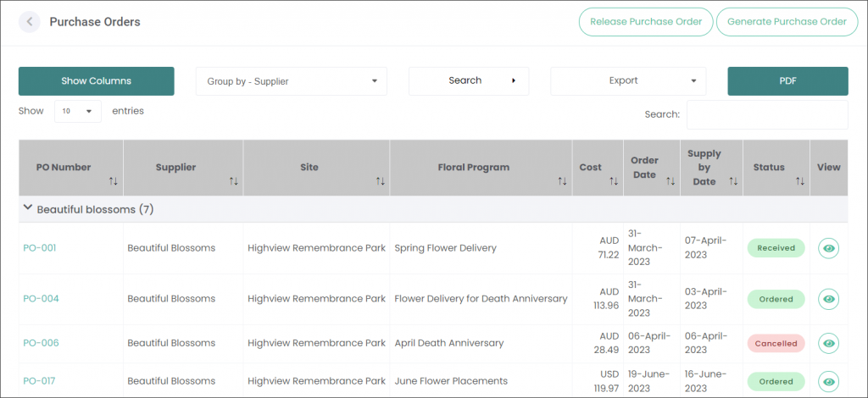
Task: Click the 19-June-2023 order date cell
Action: [x=652, y=381]
